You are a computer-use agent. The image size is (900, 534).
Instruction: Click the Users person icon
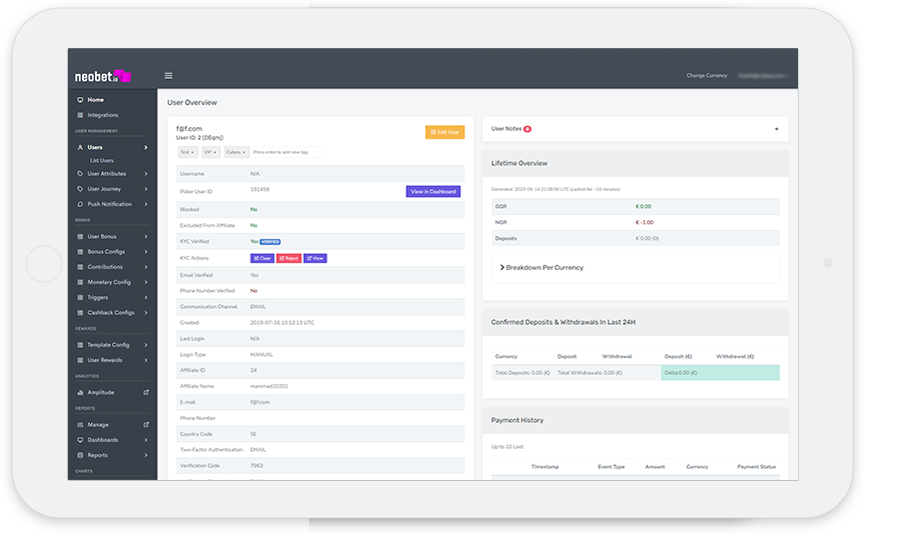point(80,148)
